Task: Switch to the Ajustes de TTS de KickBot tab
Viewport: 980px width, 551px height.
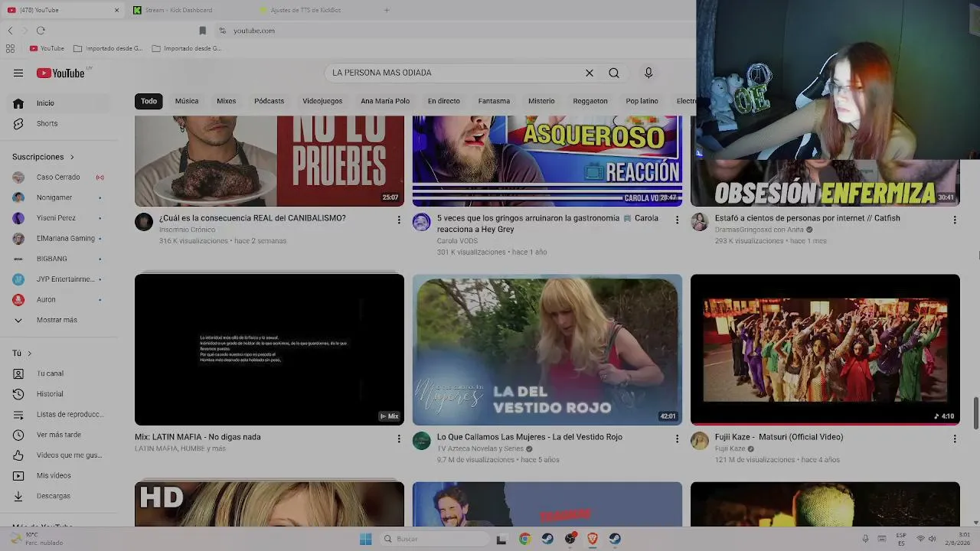Action: pos(310,10)
